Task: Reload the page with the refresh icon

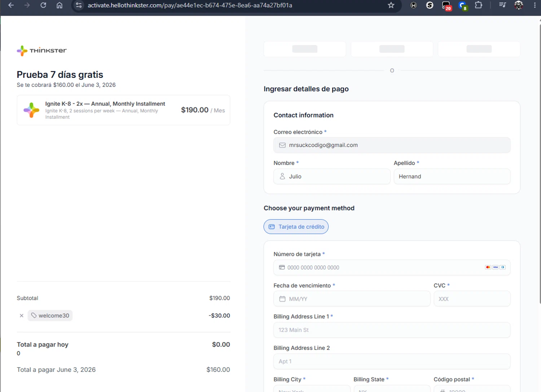Action: pos(43,5)
